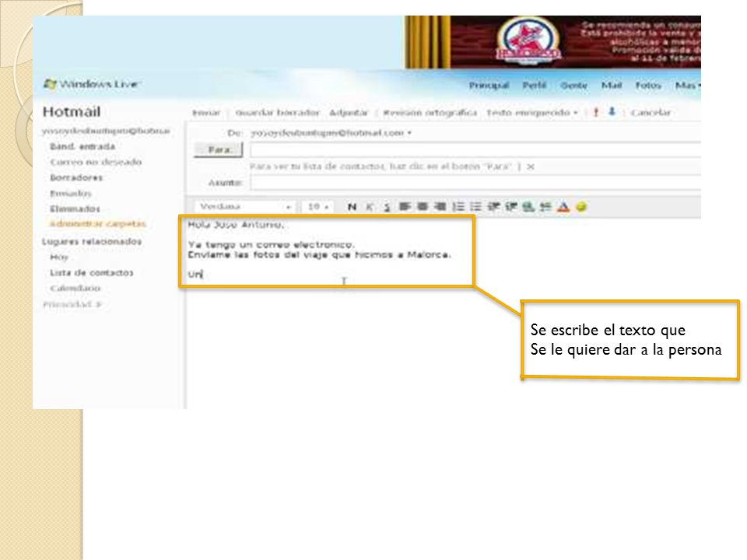Click Cancelar to discard message
Screen dimensions: 747x560
click(651, 113)
